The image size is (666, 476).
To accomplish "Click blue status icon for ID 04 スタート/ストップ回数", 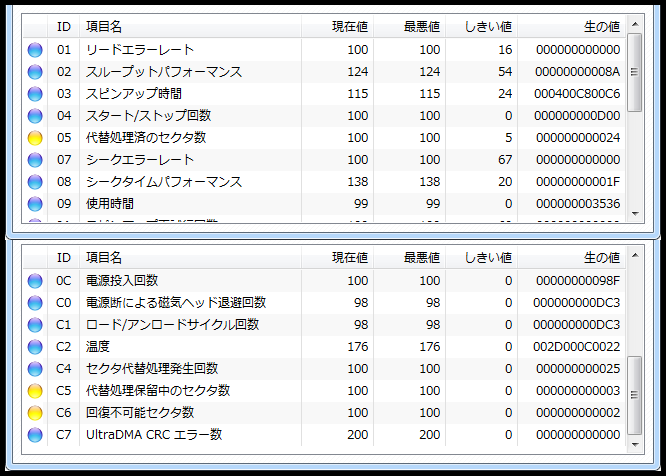I will click(35, 116).
